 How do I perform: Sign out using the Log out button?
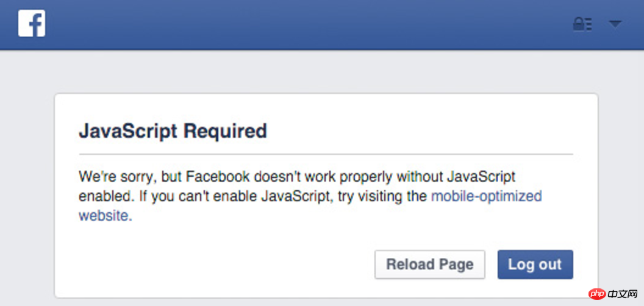click(x=535, y=265)
